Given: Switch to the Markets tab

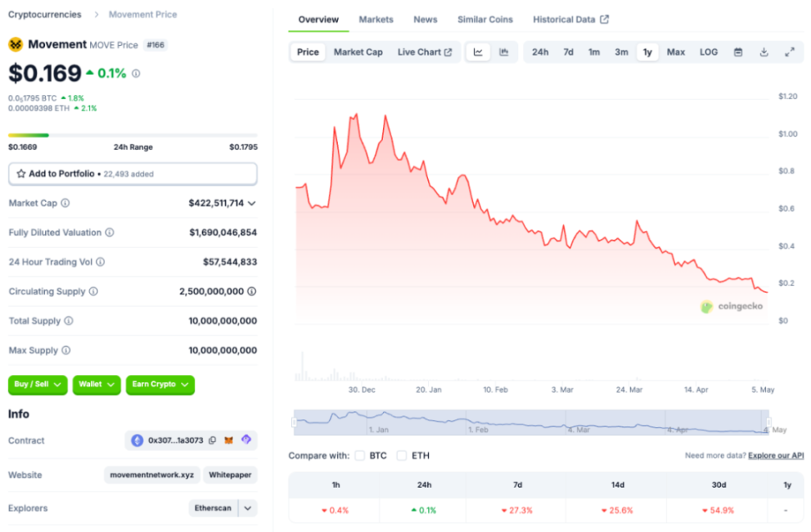Looking at the screenshot, I should [375, 19].
